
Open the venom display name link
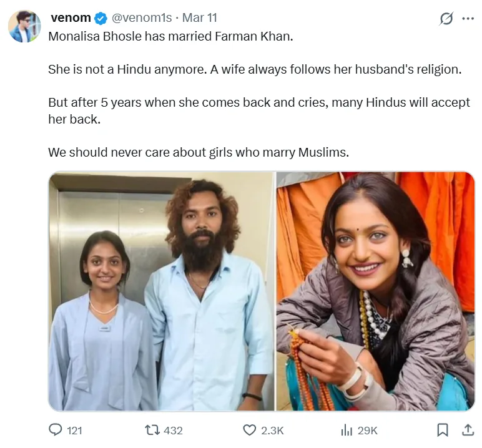click(71, 18)
